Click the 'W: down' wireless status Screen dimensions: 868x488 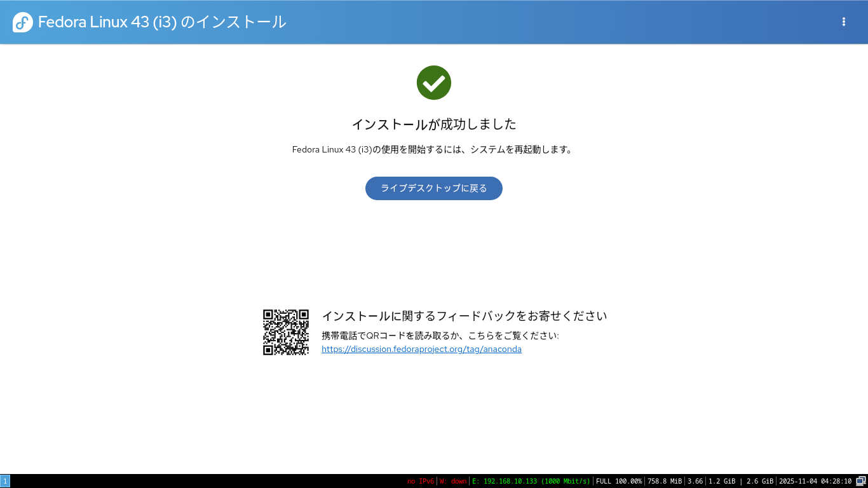(453, 481)
